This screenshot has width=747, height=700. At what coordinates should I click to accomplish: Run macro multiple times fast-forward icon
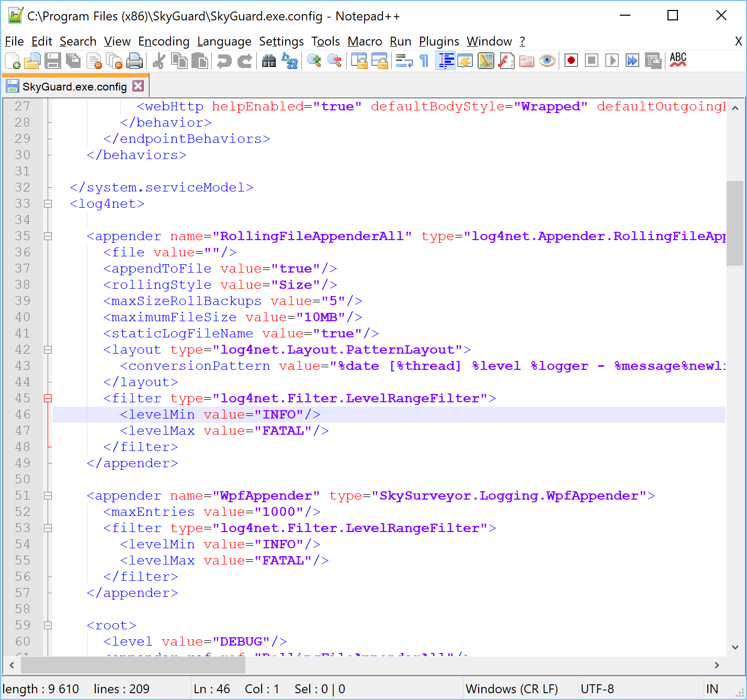click(632, 61)
